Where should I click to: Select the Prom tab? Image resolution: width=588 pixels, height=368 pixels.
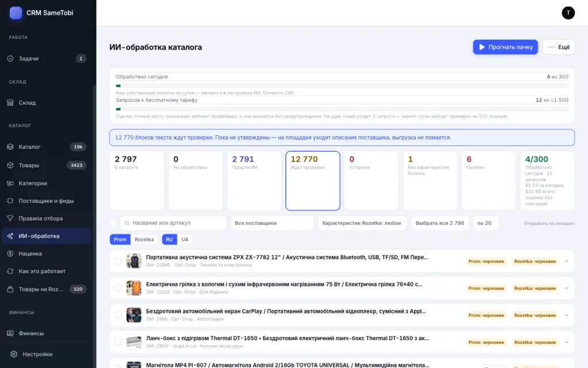click(x=120, y=240)
